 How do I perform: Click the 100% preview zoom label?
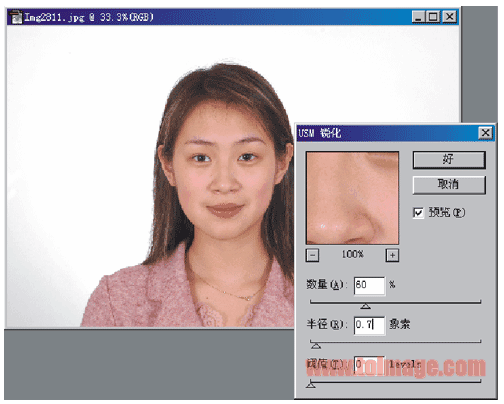[x=352, y=255]
